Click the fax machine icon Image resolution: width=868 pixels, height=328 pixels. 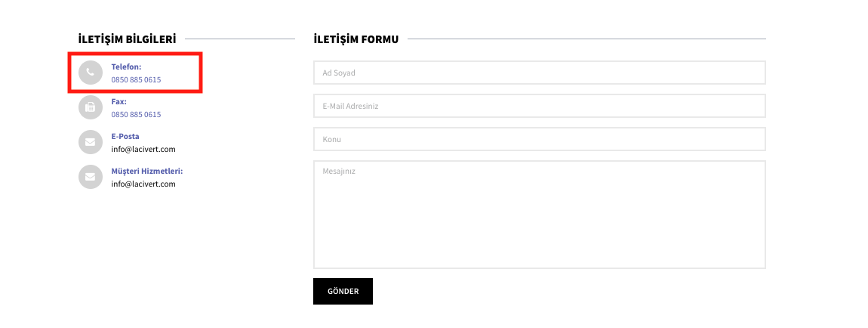(x=91, y=107)
